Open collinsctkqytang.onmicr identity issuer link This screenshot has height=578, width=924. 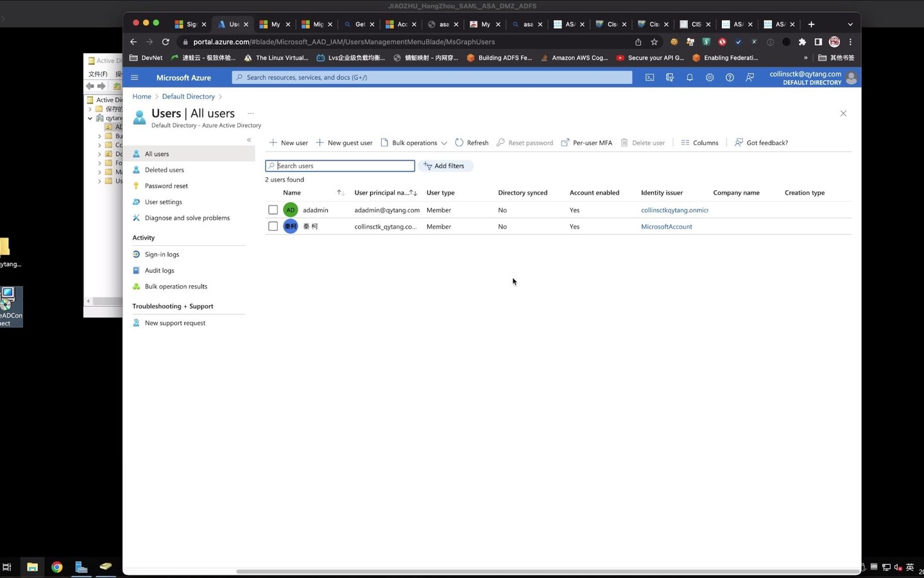point(674,210)
